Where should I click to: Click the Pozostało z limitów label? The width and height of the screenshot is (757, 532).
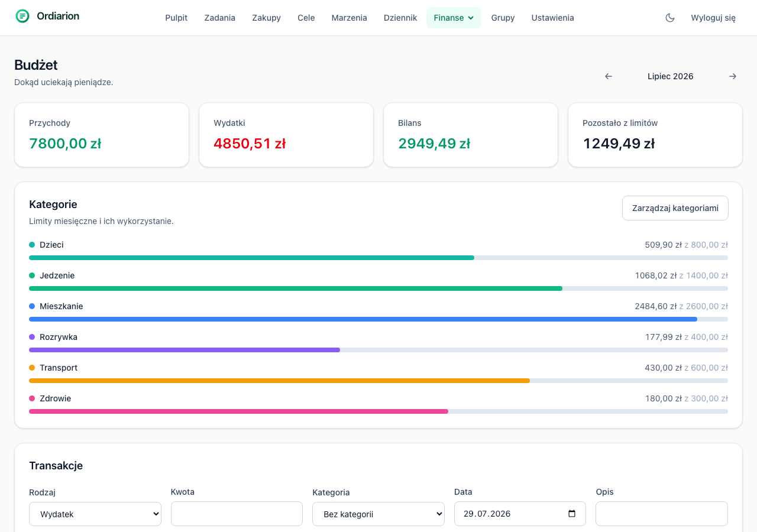[620, 123]
